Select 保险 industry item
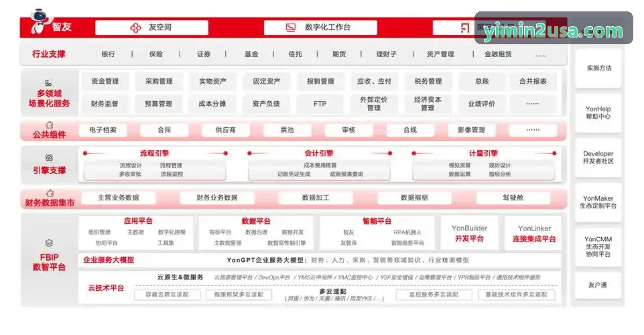The height and width of the screenshot is (335, 644). tap(156, 54)
